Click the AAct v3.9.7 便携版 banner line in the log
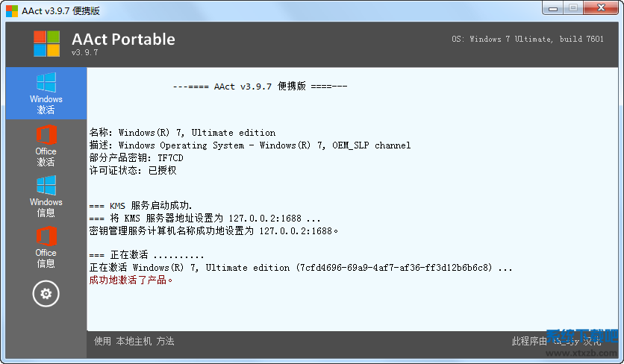Image resolution: width=624 pixels, height=364 pixels. (x=260, y=87)
